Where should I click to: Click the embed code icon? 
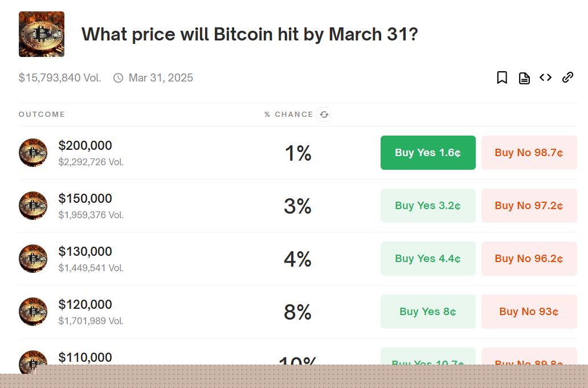click(546, 77)
